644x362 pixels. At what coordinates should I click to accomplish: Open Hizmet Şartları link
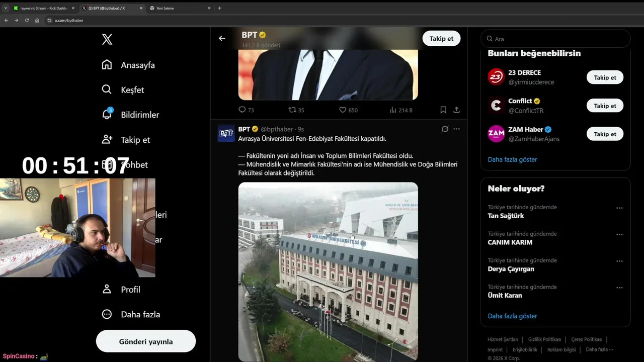click(503, 339)
